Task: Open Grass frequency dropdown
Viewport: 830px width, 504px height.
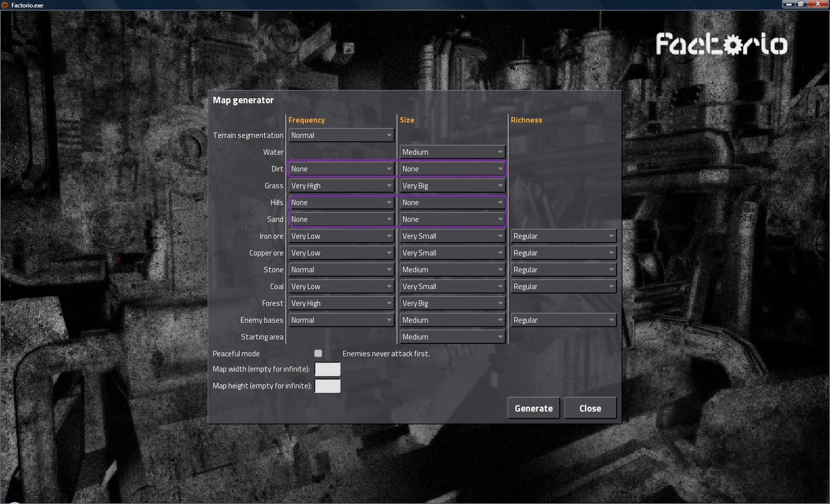Action: pos(341,186)
